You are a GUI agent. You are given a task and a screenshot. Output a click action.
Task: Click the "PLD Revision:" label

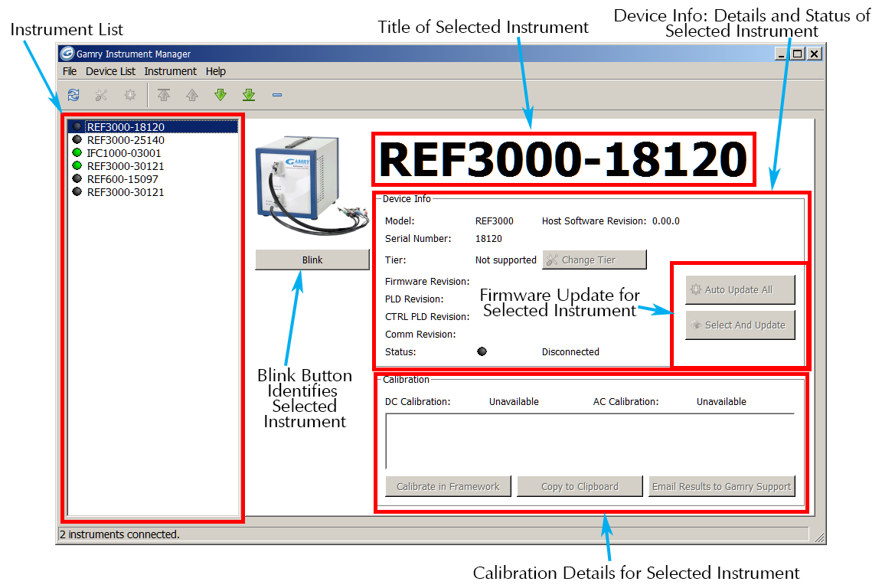(414, 299)
